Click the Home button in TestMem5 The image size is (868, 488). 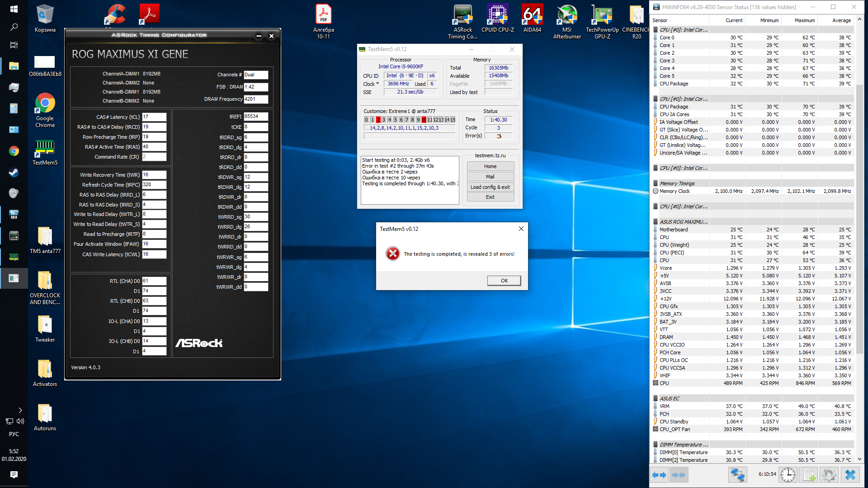[490, 166]
